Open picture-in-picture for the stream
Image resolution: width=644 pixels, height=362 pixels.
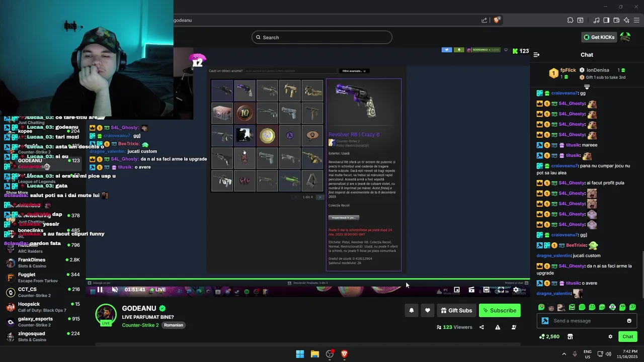457,290
